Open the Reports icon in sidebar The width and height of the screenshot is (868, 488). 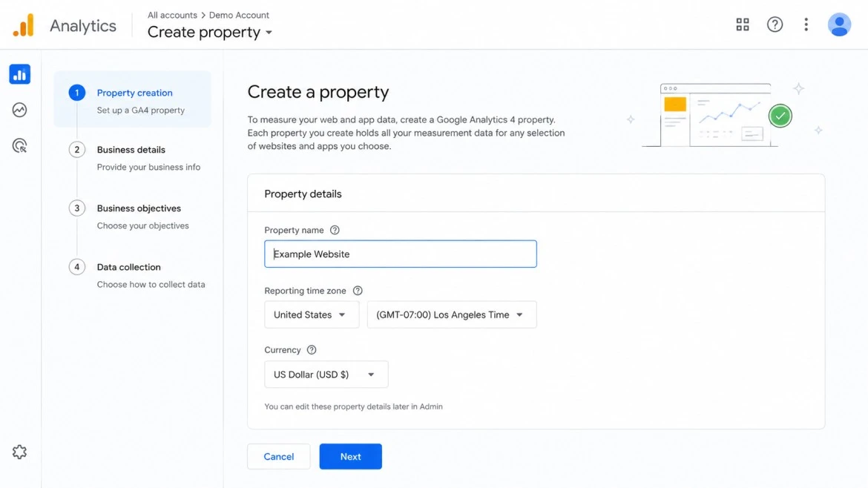point(19,74)
